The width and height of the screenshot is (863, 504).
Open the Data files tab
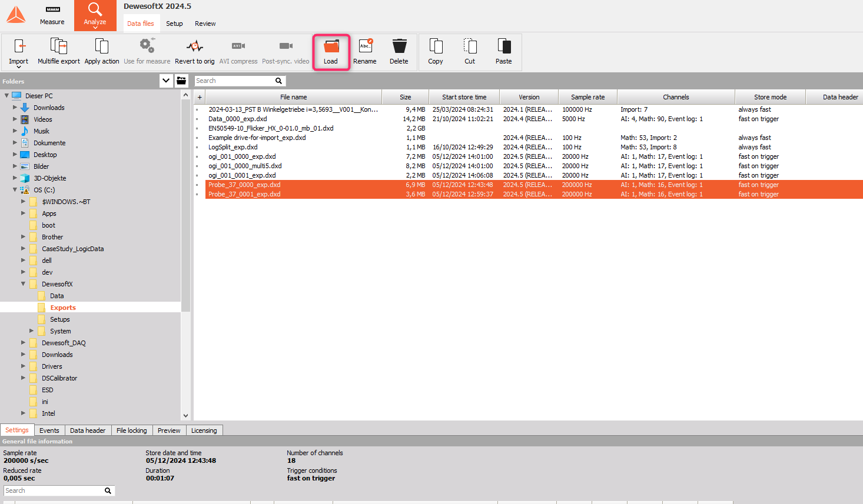(x=141, y=24)
